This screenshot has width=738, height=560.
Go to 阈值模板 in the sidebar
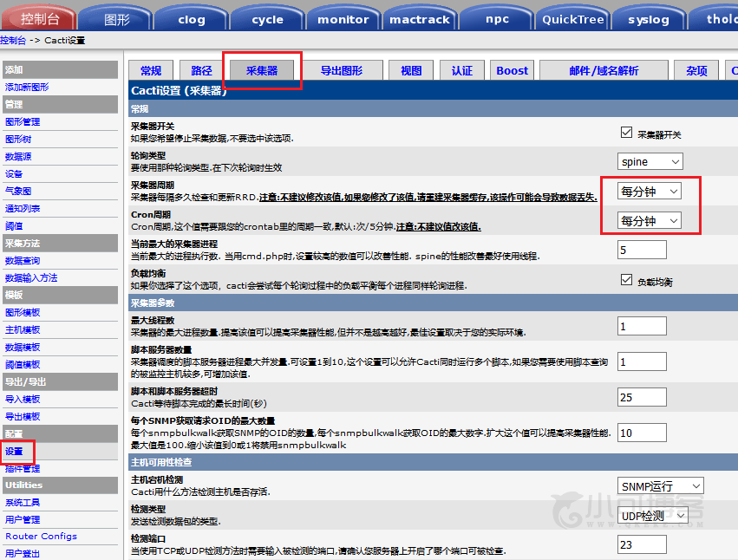(23, 365)
